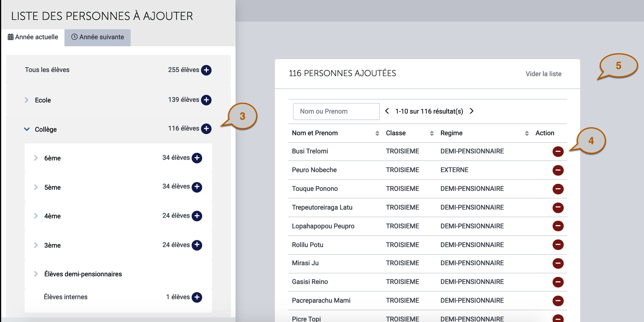The width and height of the screenshot is (644, 322).
Task: Sort by Classe column arrows
Action: [x=432, y=133]
